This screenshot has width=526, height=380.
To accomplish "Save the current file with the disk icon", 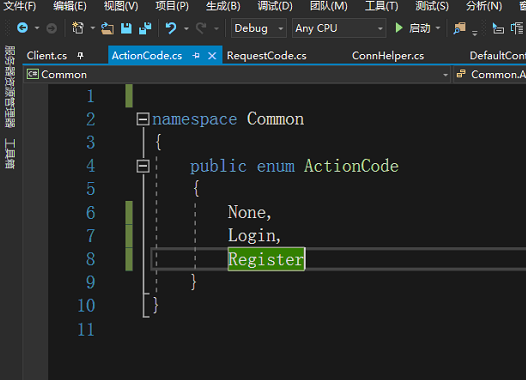I will pyautogui.click(x=126, y=28).
